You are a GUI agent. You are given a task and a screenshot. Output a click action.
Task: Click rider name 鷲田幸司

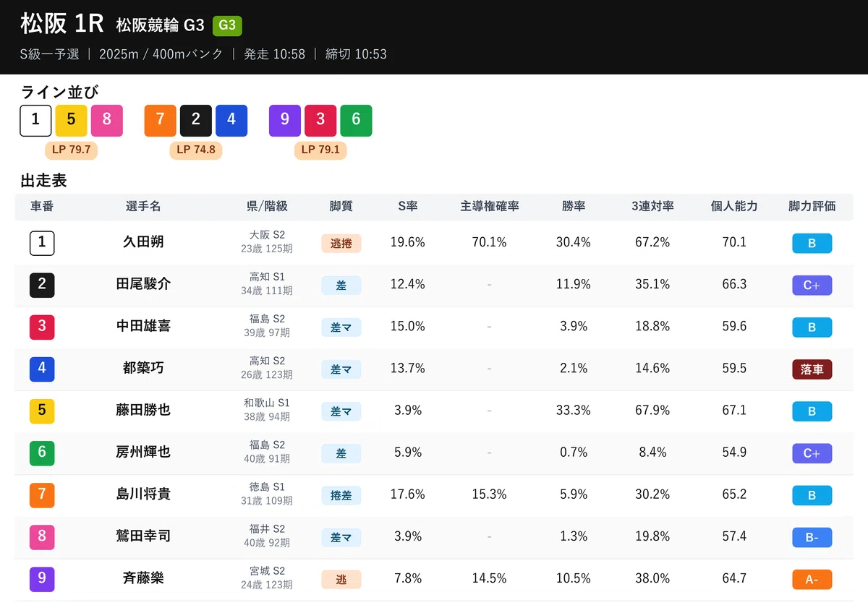coord(143,536)
